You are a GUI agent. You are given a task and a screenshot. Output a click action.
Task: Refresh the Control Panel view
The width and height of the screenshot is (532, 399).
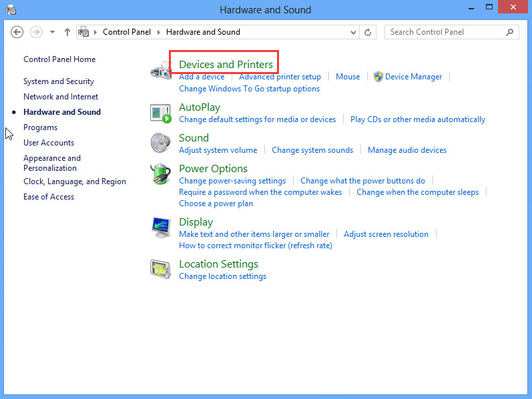(368, 32)
